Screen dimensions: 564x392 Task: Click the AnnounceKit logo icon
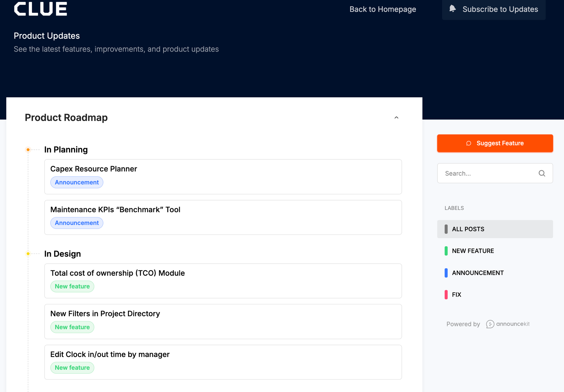(490, 324)
